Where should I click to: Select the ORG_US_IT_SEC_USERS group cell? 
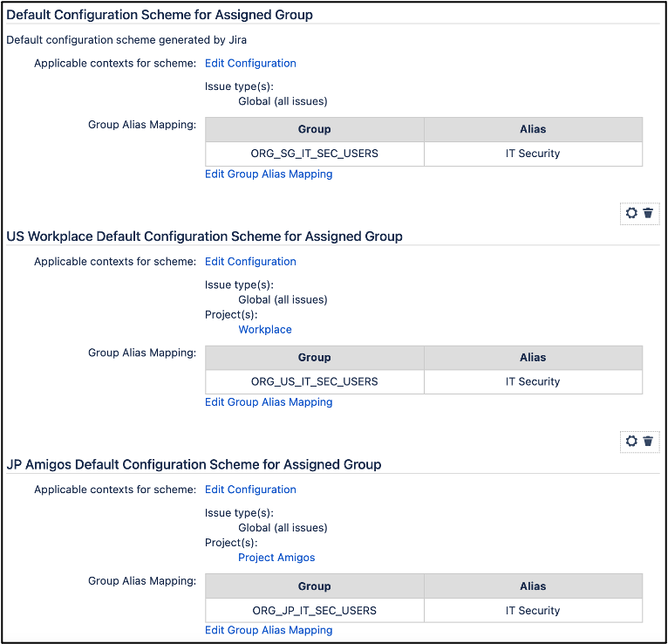pos(314,382)
